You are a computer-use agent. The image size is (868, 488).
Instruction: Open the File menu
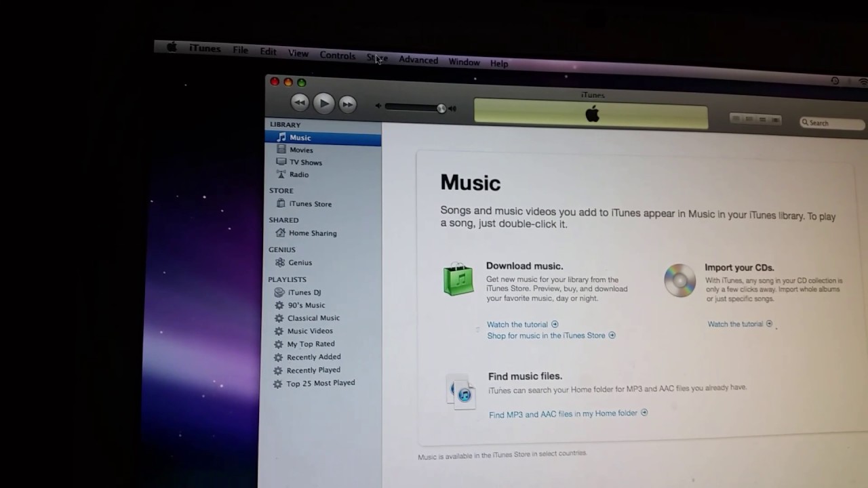click(241, 50)
